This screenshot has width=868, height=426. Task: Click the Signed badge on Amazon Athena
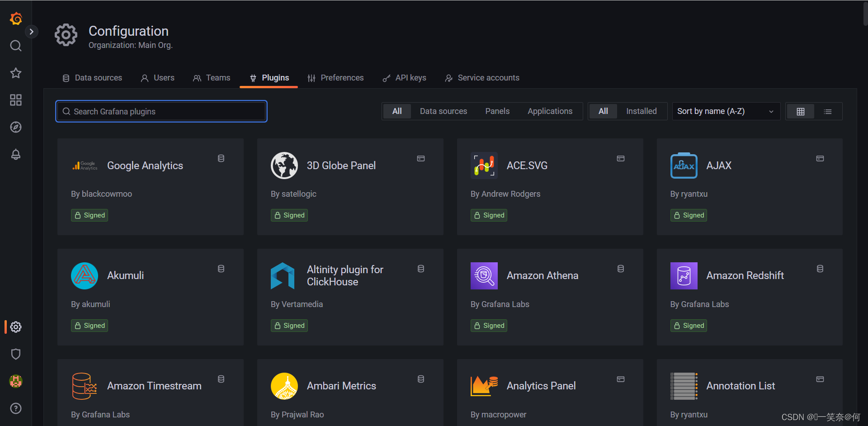point(489,326)
